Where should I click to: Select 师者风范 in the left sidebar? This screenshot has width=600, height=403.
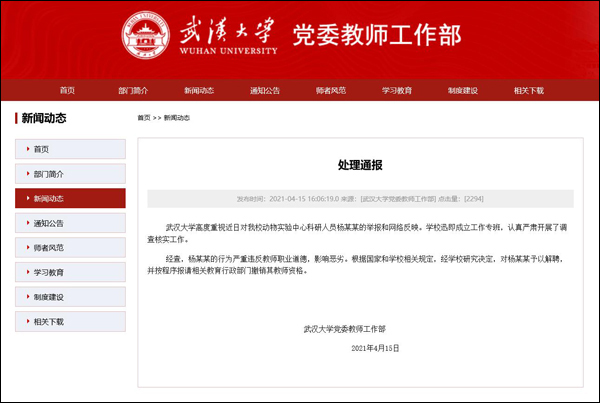(70, 247)
